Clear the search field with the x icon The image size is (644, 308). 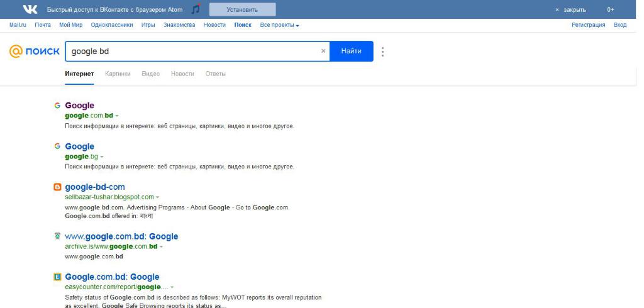[x=323, y=51]
